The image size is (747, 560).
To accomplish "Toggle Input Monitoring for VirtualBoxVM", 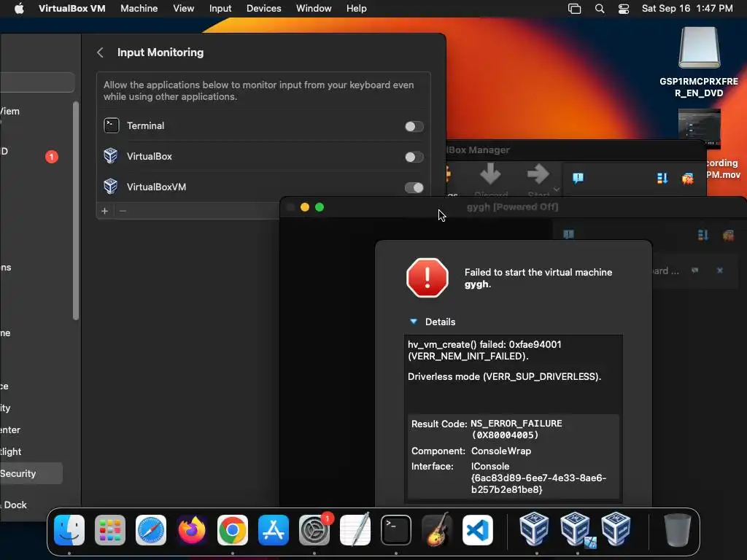I will coord(414,187).
